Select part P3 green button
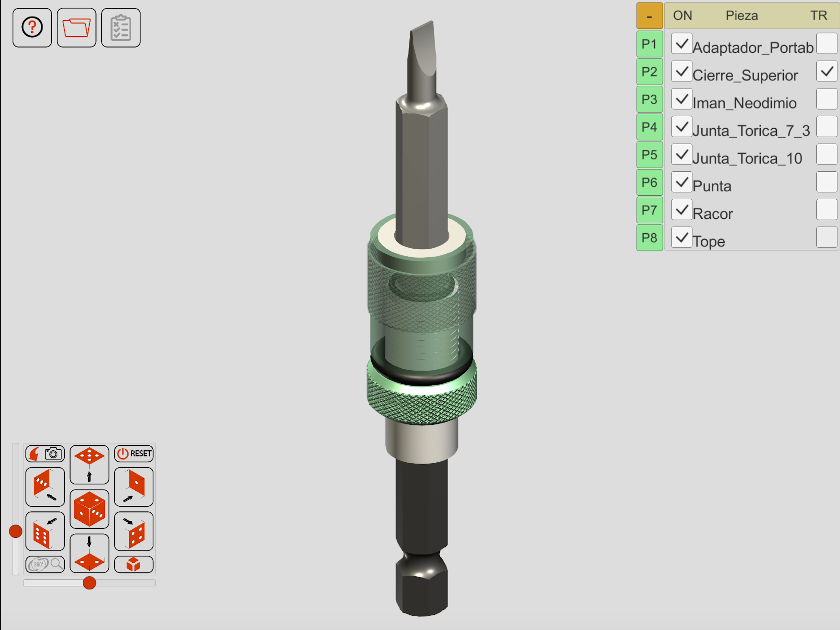 649,100
